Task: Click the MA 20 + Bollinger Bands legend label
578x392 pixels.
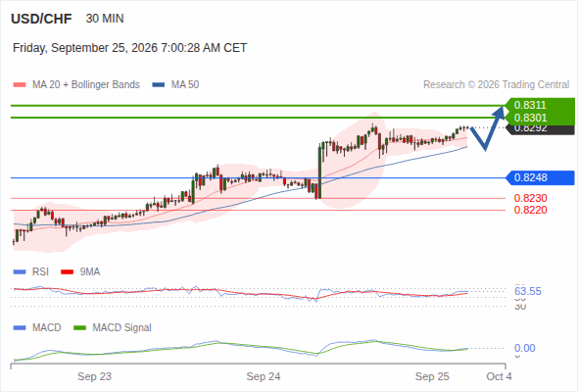Action: point(86,85)
